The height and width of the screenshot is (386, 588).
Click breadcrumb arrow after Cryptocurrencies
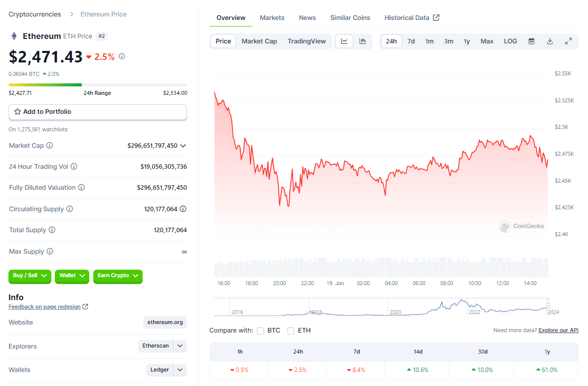tap(72, 14)
